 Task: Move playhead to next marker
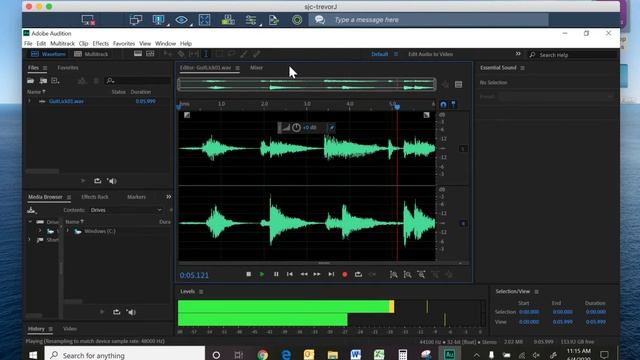pos(331,274)
